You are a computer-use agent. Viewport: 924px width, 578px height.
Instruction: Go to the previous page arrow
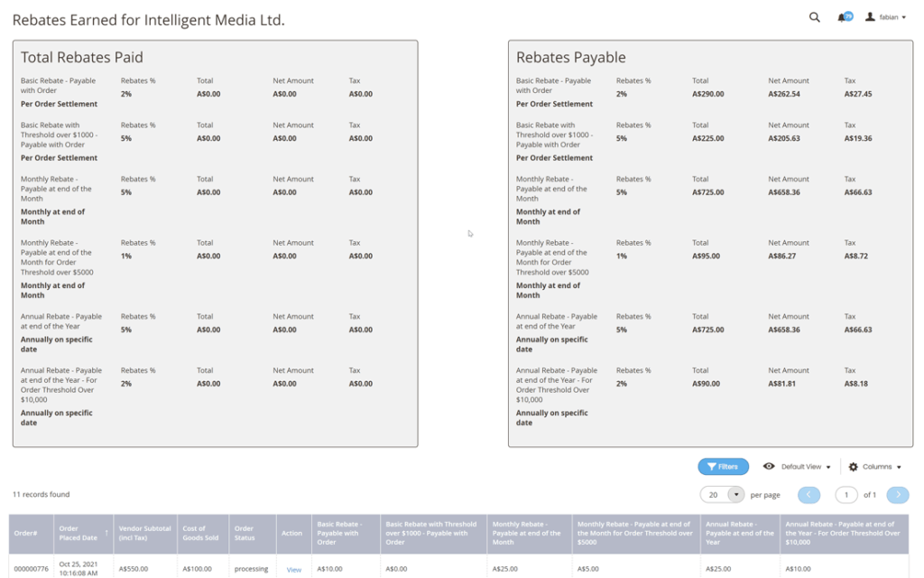(x=808, y=494)
